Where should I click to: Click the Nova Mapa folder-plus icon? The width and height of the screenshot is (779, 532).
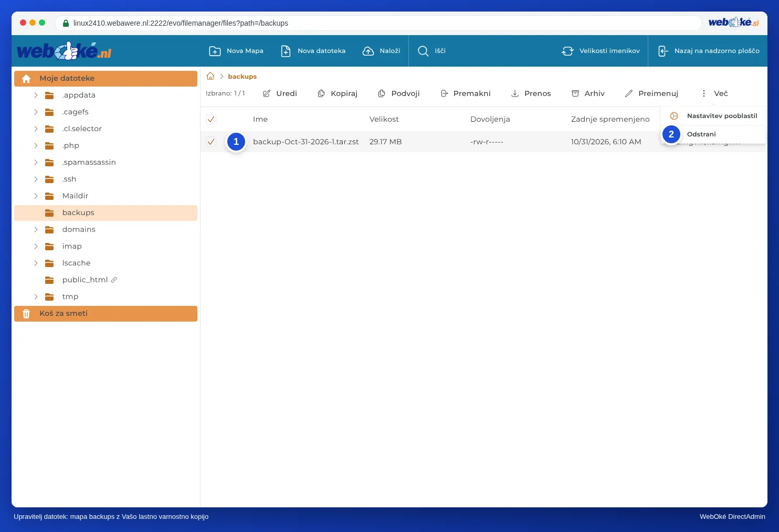(x=215, y=51)
